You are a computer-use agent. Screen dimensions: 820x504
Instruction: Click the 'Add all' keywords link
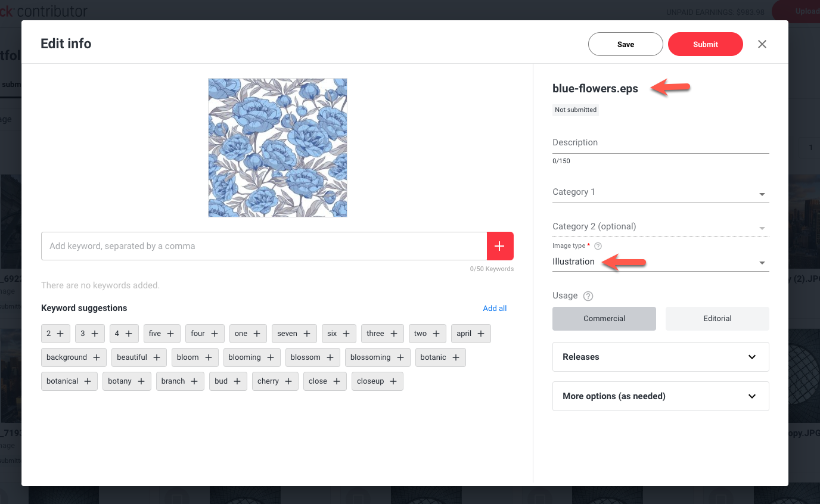pos(495,308)
